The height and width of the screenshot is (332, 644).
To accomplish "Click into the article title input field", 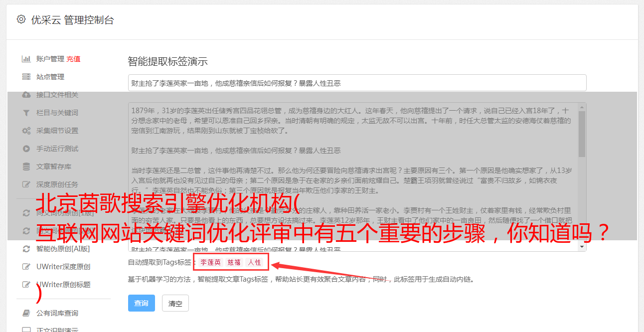I will (x=357, y=83).
